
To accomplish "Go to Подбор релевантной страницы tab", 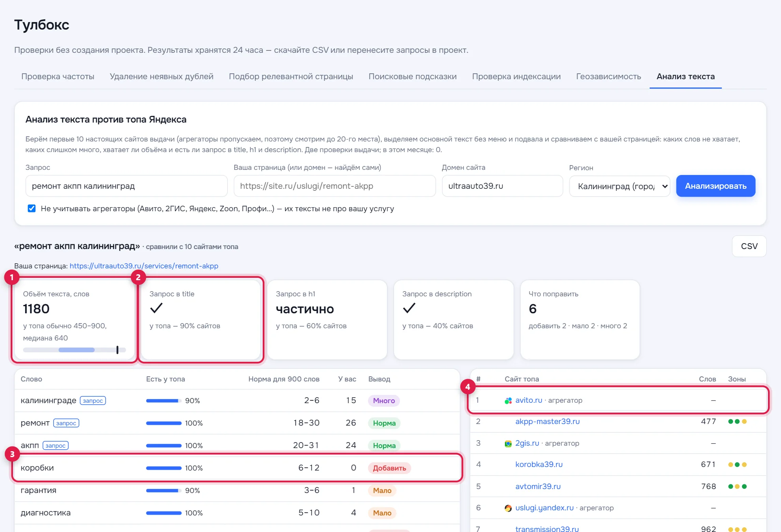I will click(x=291, y=76).
